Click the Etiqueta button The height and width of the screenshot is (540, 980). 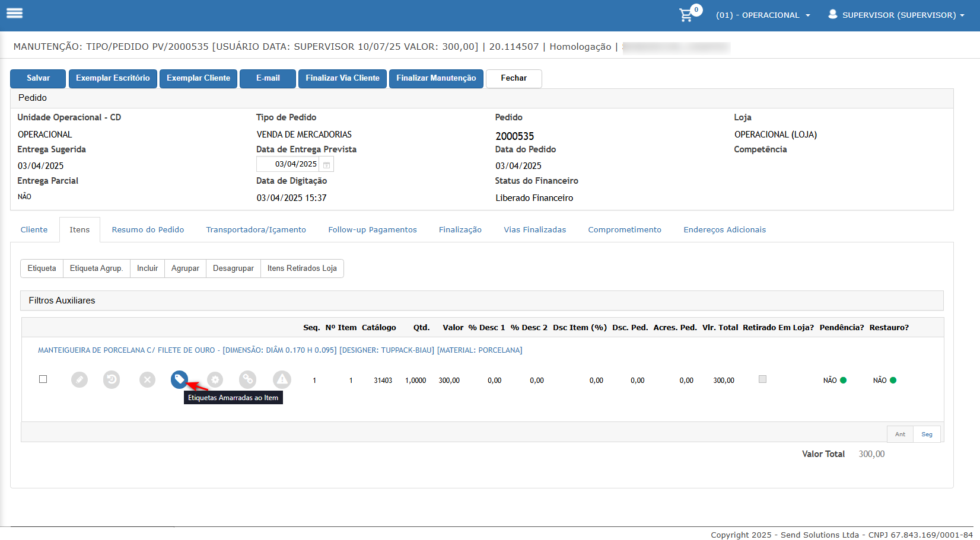click(42, 269)
